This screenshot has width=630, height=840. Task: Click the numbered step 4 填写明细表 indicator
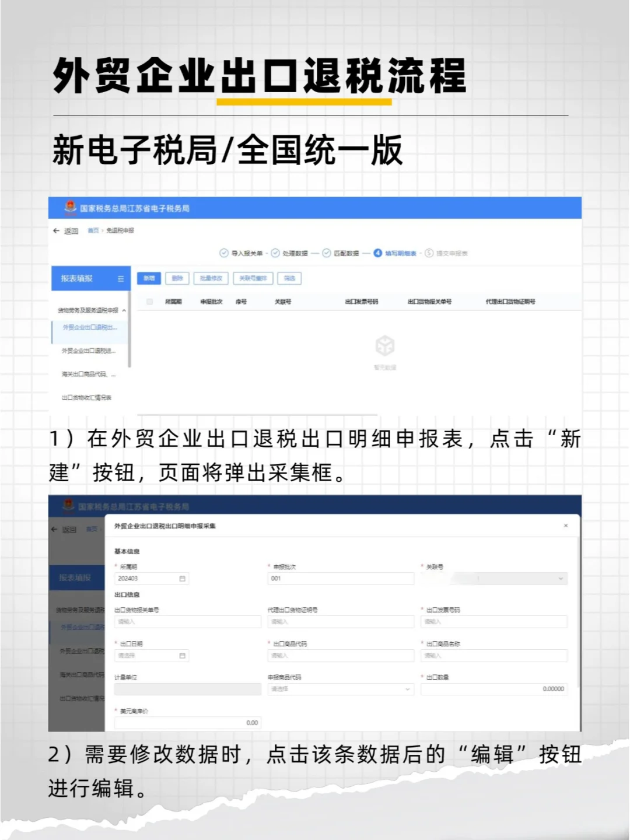(378, 252)
